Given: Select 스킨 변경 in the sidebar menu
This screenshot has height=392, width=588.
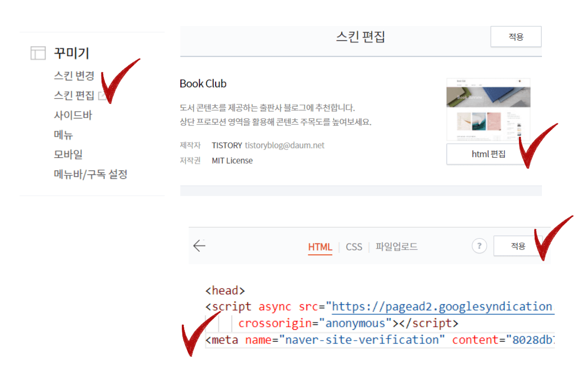Looking at the screenshot, I should [x=74, y=76].
